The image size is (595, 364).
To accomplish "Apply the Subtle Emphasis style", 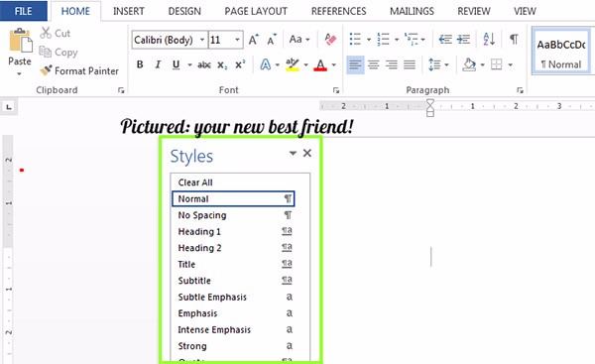I will tap(233, 297).
